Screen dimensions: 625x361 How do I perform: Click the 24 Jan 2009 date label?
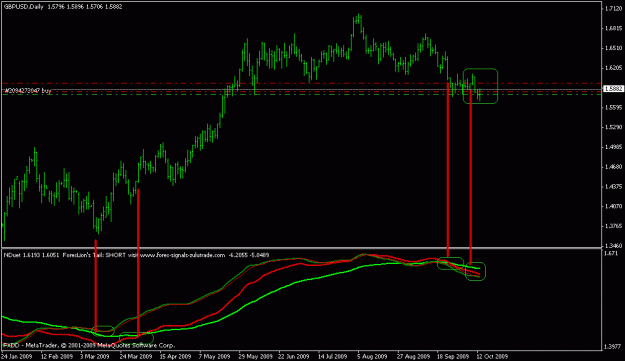click(x=17, y=356)
